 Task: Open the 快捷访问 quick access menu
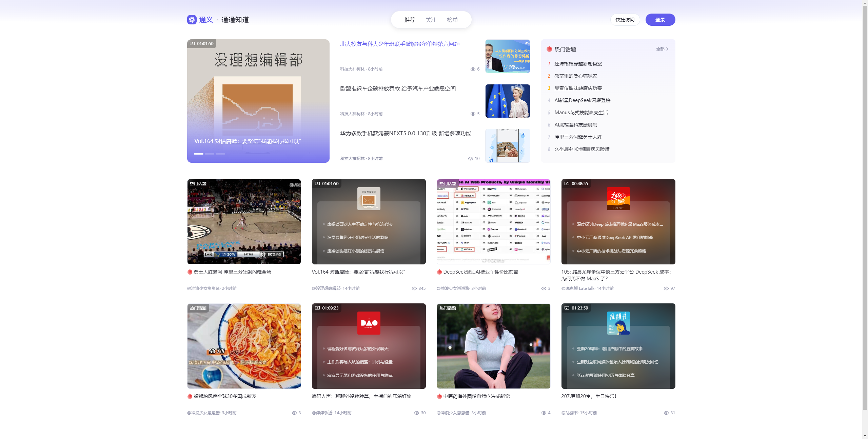625,20
